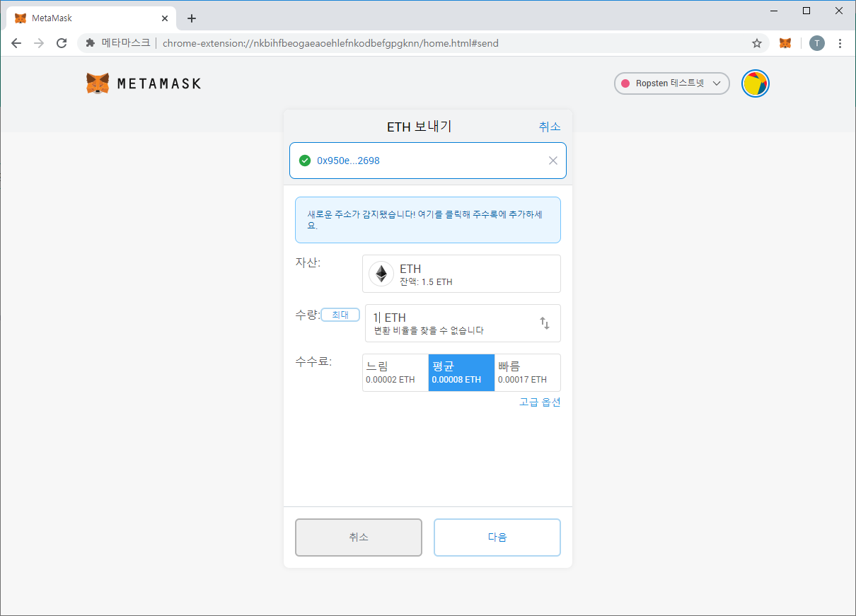Click the METAMASK wordmark text

tap(158, 83)
